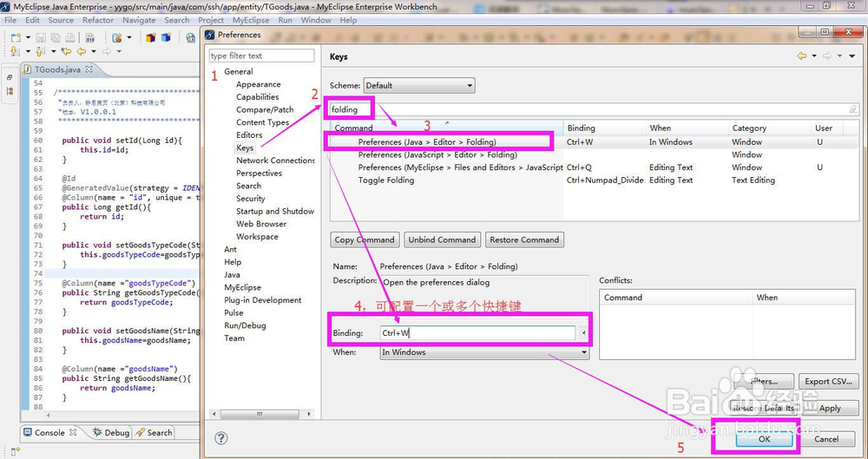Click the Next Annotation down-arrow icon
Screen dimensions: 868x459
click(x=15, y=51)
